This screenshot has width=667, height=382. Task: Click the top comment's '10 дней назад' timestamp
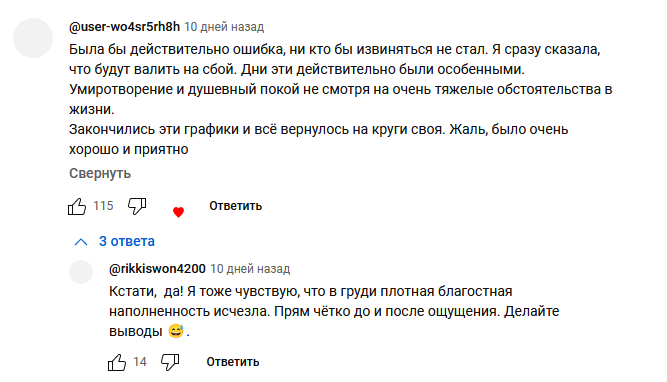[x=224, y=27]
